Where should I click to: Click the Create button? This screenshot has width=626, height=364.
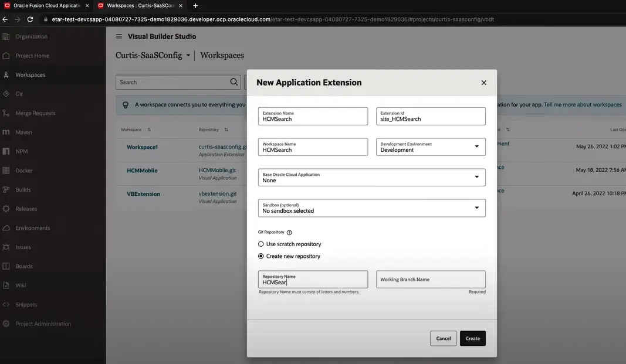473,338
